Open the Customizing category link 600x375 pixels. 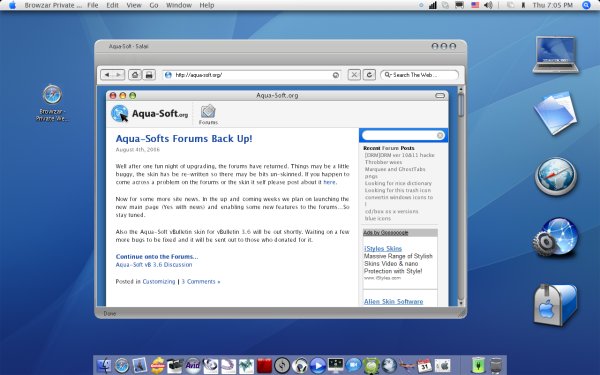coord(159,281)
